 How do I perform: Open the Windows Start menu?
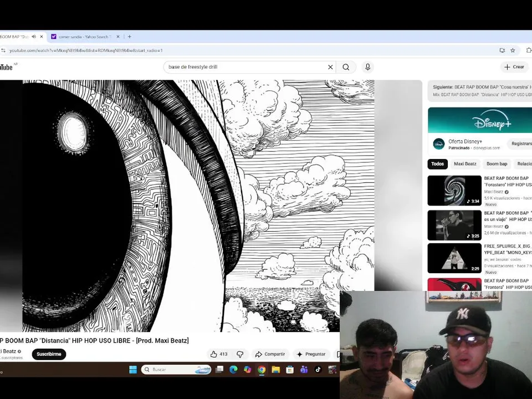[133, 370]
